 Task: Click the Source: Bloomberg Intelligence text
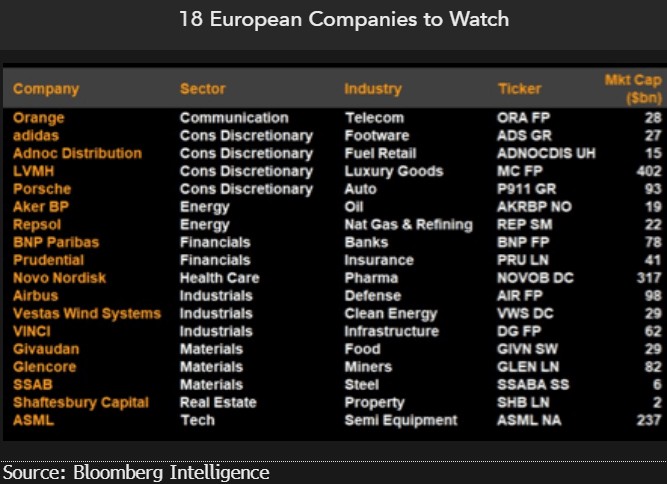click(x=137, y=472)
